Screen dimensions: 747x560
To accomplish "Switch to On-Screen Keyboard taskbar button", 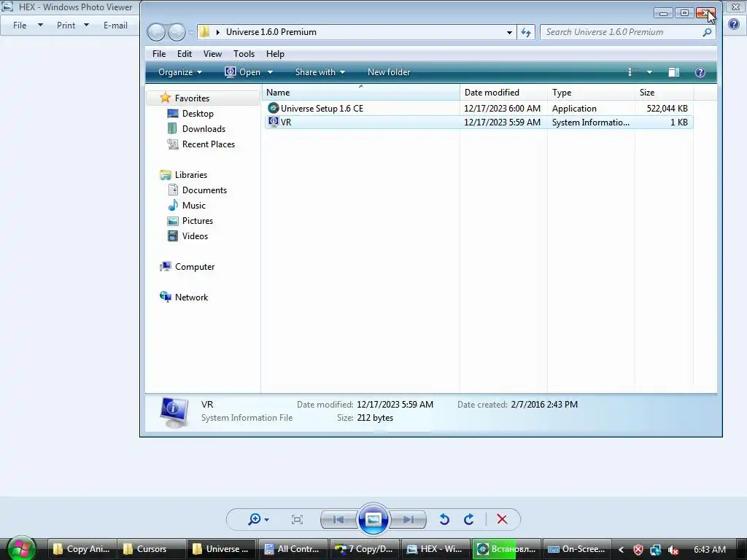I will tap(576, 549).
